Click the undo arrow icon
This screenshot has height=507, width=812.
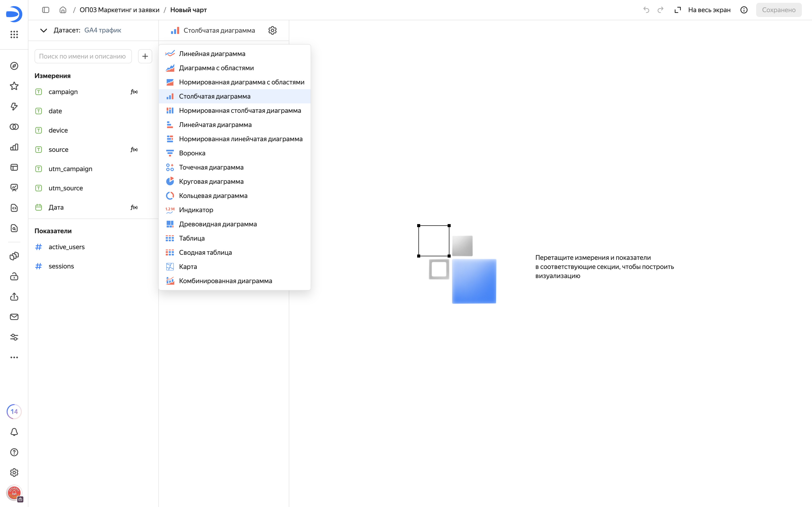point(646,10)
